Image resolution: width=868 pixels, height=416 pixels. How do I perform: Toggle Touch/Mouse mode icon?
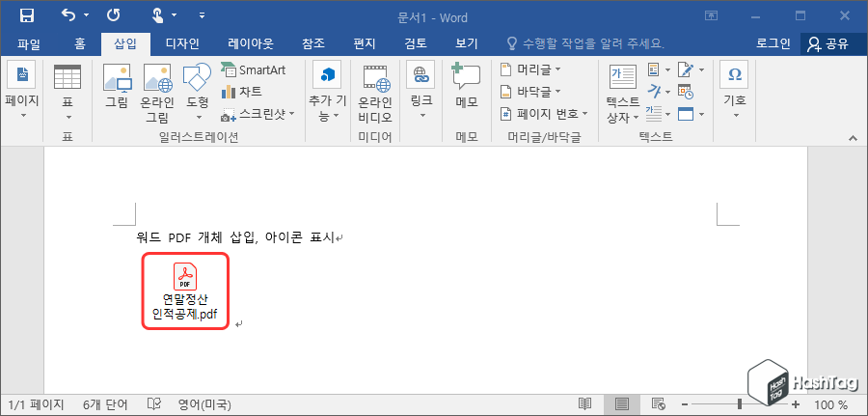pos(158,16)
